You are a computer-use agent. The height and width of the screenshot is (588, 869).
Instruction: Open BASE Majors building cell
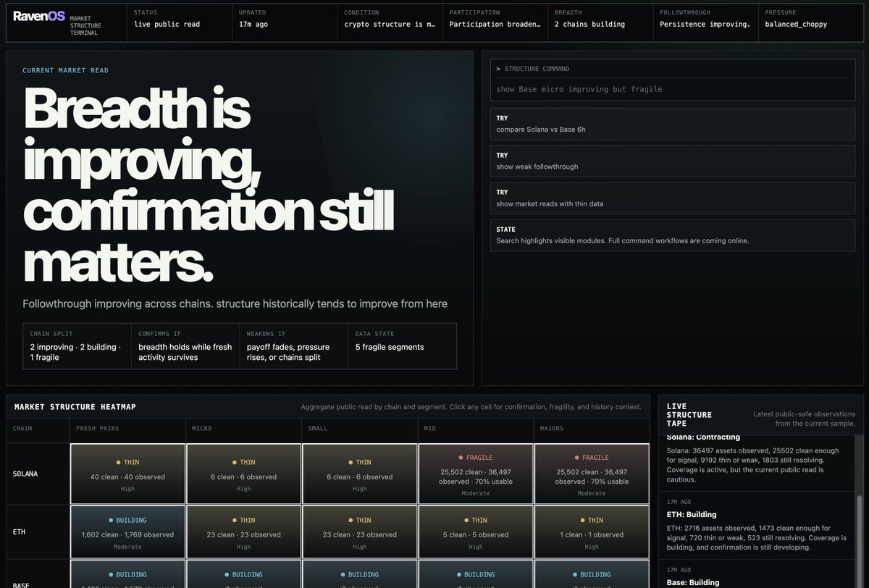591,574
